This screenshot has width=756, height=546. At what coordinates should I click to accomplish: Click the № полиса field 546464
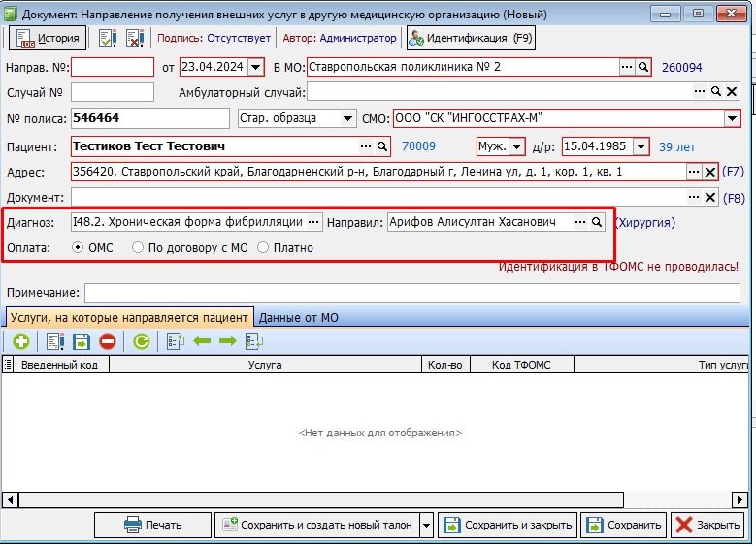150,118
